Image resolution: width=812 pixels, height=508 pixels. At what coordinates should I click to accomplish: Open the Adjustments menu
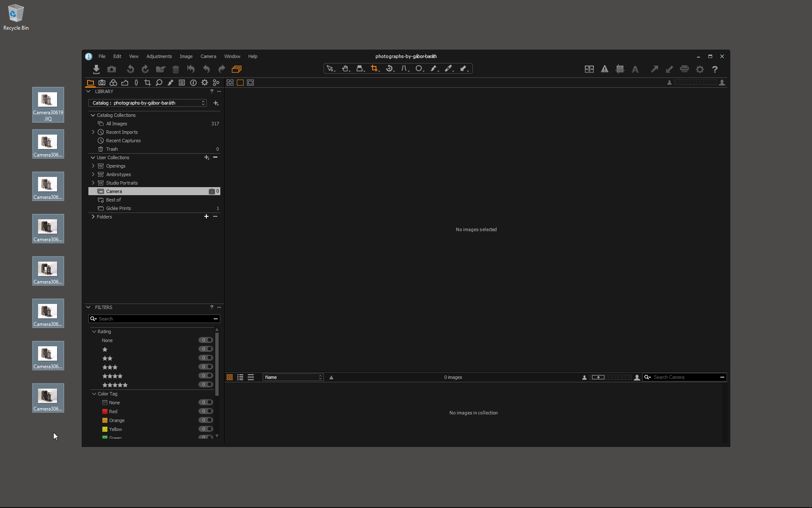(159, 56)
